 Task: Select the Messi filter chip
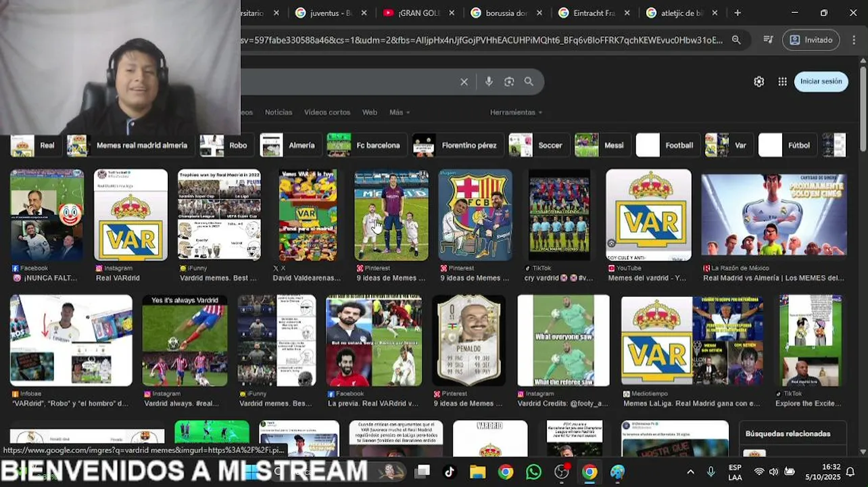click(x=602, y=145)
